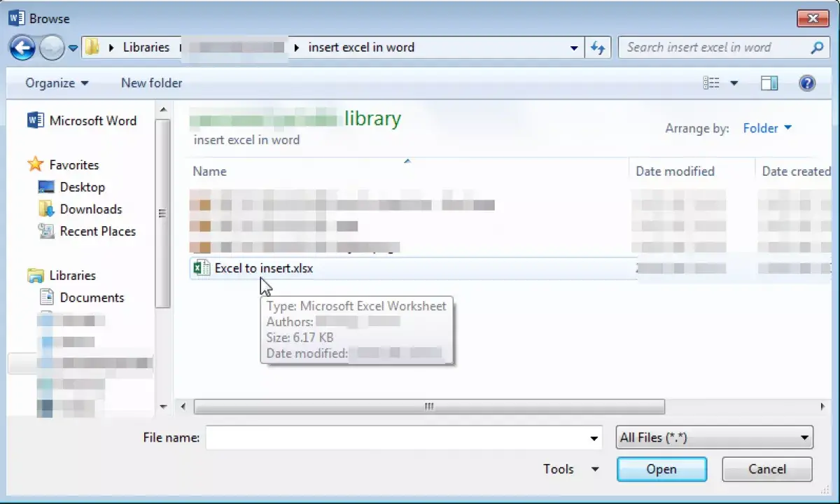The height and width of the screenshot is (504, 840).
Task: Click the Open button
Action: [661, 469]
